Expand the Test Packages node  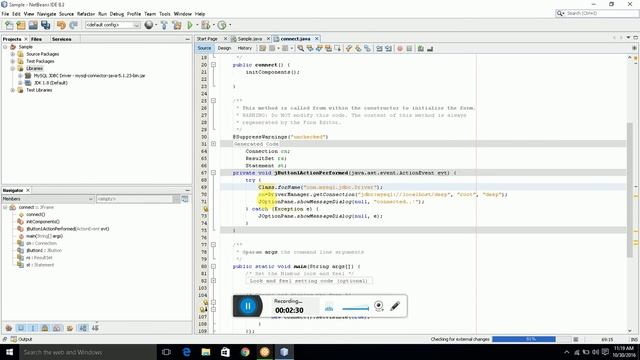13,61
